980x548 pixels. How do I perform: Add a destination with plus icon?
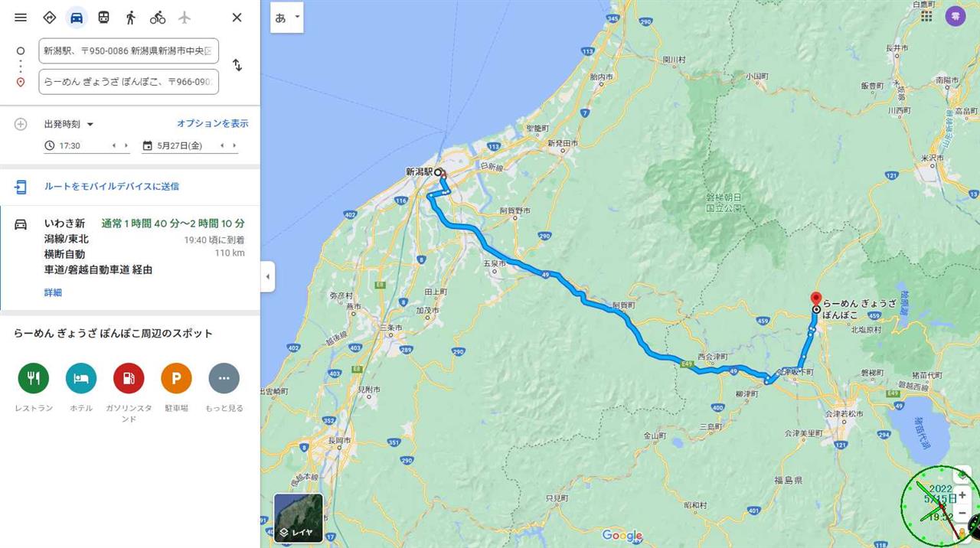click(21, 124)
